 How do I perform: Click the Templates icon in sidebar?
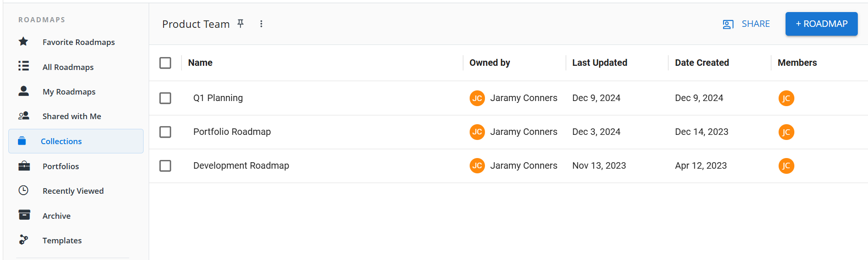[x=24, y=240]
